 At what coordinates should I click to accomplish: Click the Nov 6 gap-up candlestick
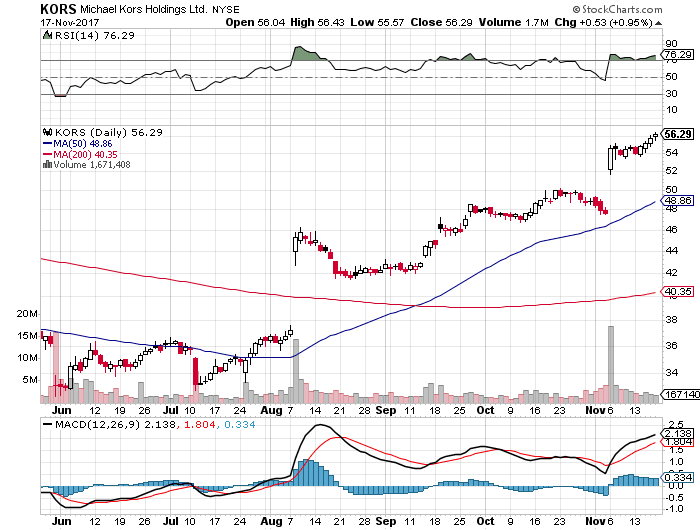tap(611, 159)
